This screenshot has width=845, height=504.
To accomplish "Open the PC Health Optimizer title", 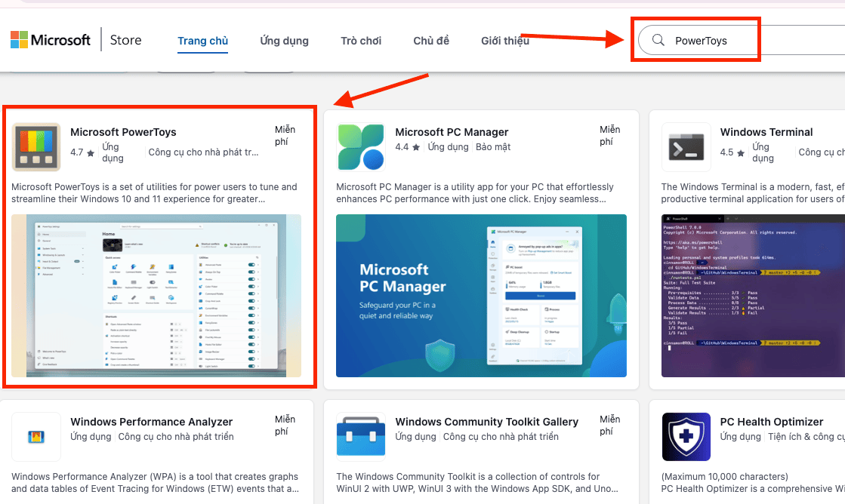I will [x=771, y=422].
